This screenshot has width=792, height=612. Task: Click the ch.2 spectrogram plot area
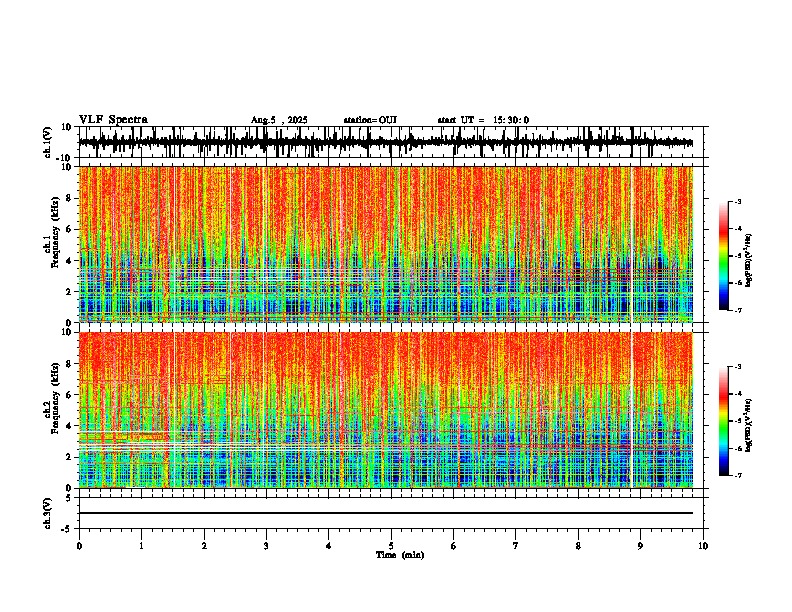coord(385,410)
